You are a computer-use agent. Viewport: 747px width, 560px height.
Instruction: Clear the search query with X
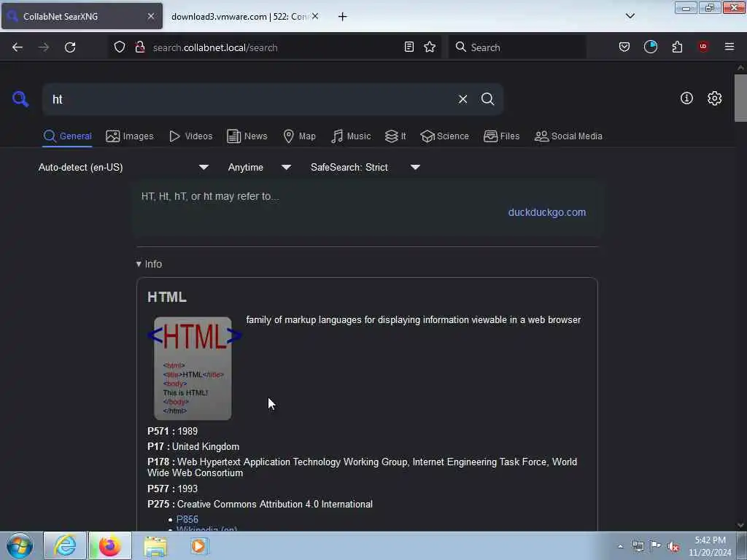tap(462, 99)
